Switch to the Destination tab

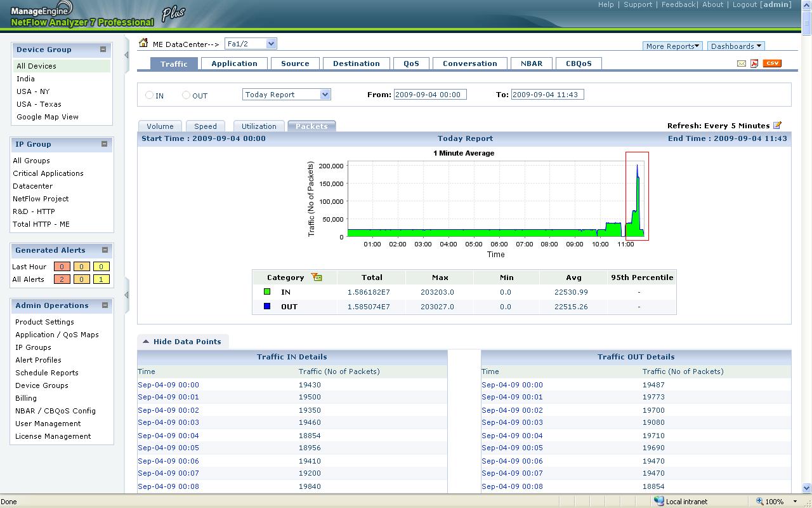point(356,63)
